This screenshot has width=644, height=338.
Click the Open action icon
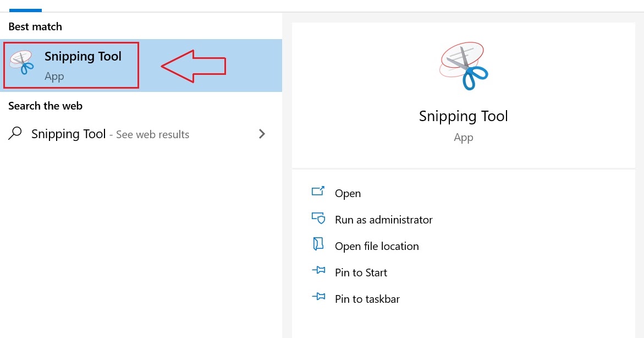tap(318, 192)
